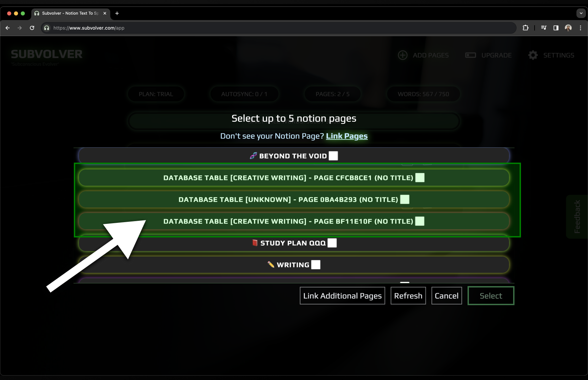The height and width of the screenshot is (380, 588).
Task: Expand the tab search dropdown arrow
Action: 581,13
